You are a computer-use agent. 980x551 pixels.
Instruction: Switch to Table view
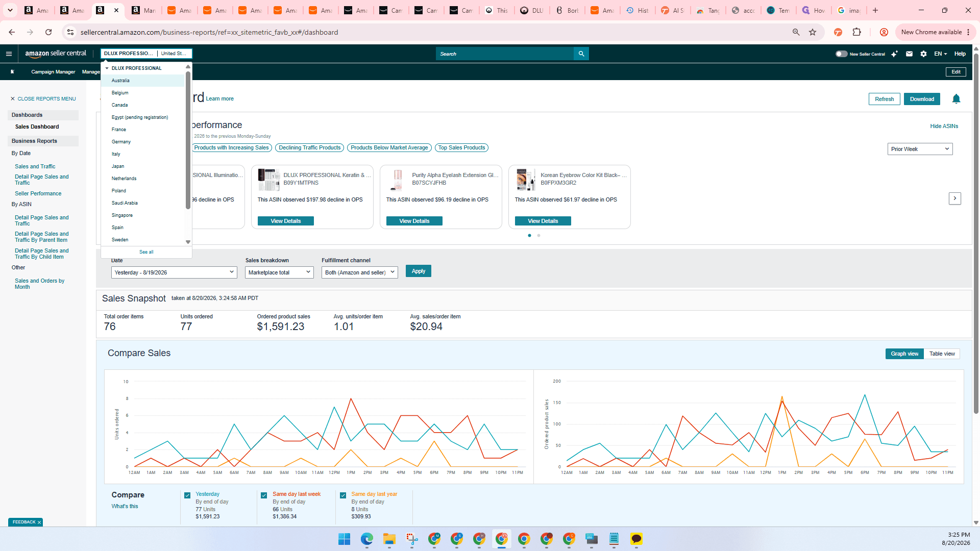(x=942, y=354)
